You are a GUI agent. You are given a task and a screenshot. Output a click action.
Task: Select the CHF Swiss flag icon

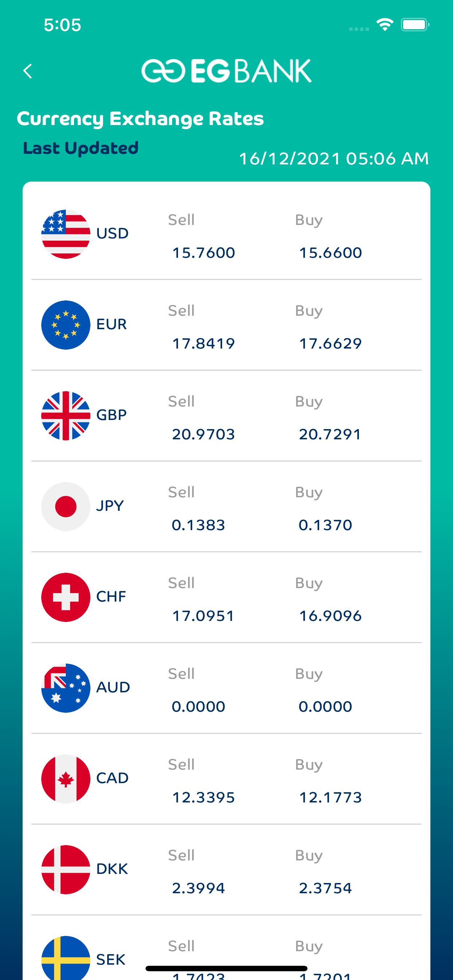coord(66,597)
